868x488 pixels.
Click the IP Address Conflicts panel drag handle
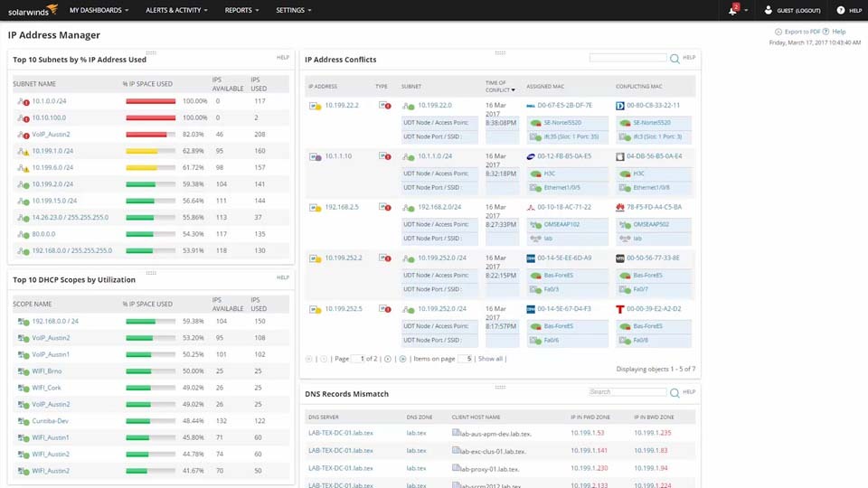(x=500, y=53)
